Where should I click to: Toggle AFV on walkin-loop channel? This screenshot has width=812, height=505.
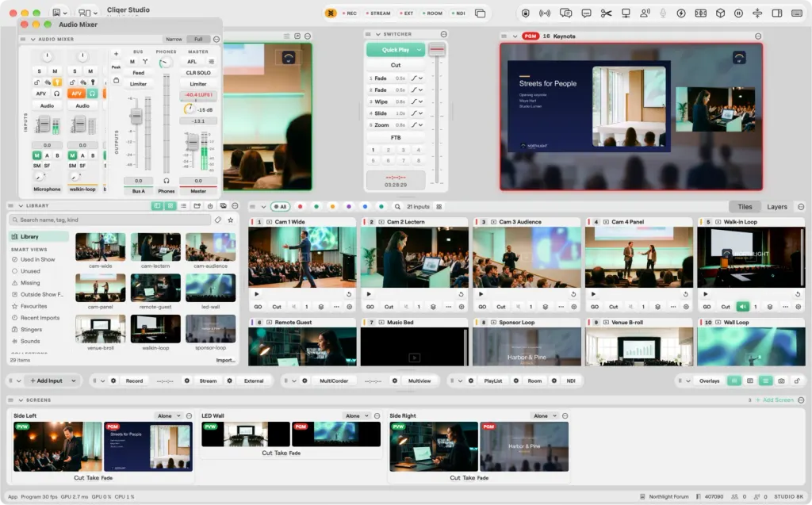[76, 94]
